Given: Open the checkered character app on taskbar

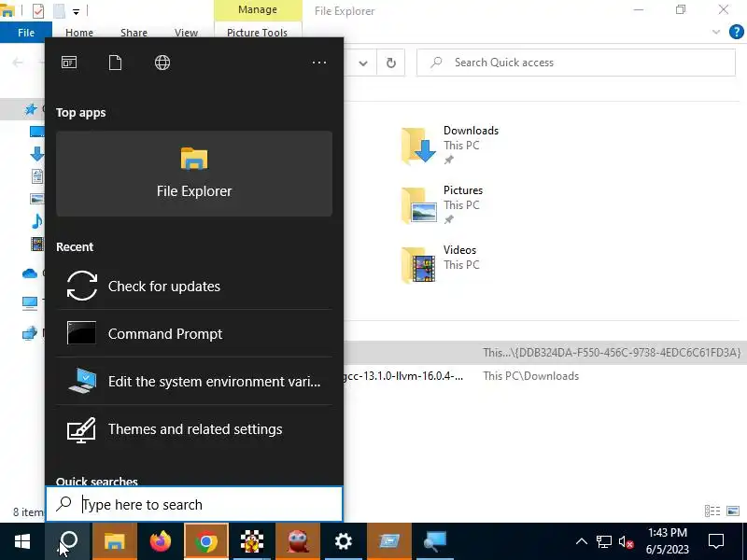Looking at the screenshot, I should [252, 541].
